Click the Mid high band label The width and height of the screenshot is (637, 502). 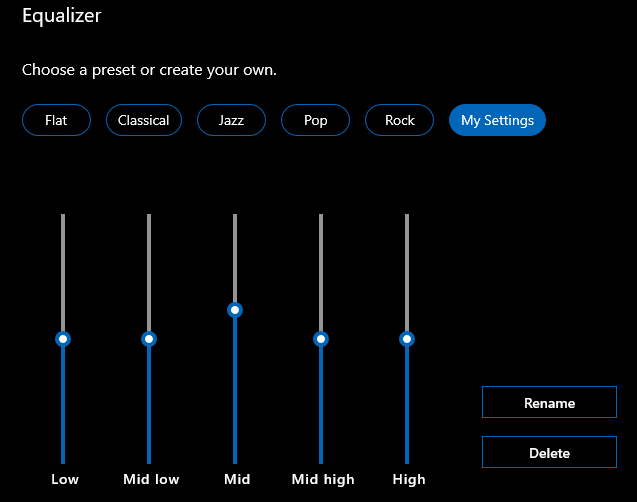[x=323, y=479]
